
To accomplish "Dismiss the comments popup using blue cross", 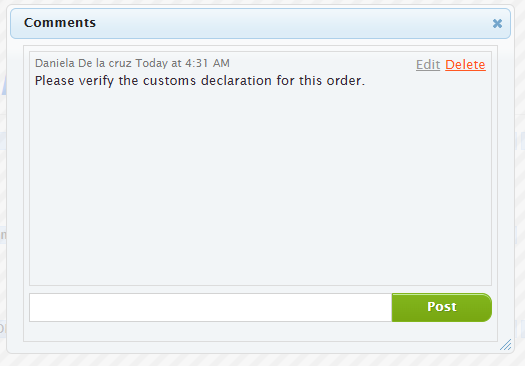I will [x=497, y=23].
